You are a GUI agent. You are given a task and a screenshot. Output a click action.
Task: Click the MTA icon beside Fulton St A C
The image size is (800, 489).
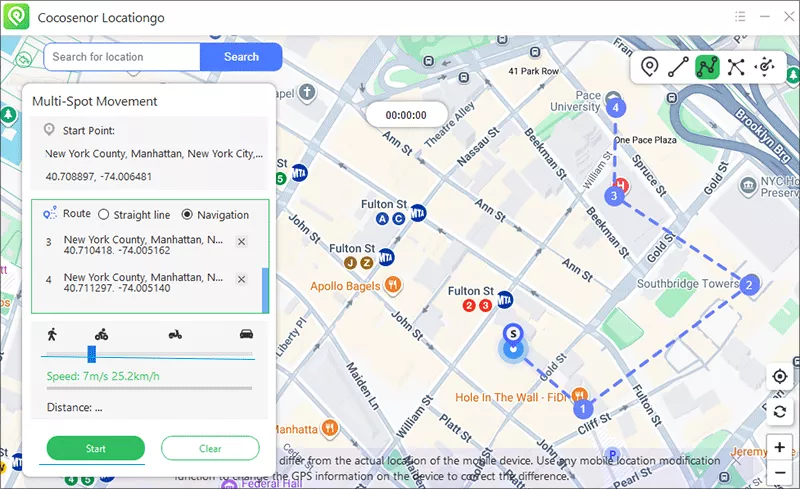[418, 212]
